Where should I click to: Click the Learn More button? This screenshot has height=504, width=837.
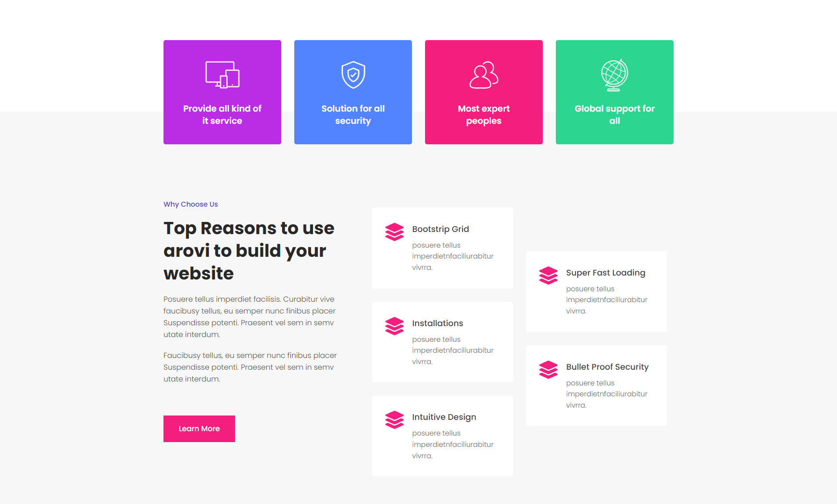199,428
